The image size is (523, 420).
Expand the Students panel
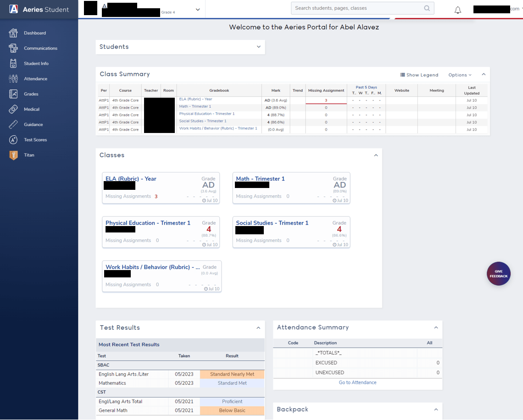pyautogui.click(x=259, y=47)
